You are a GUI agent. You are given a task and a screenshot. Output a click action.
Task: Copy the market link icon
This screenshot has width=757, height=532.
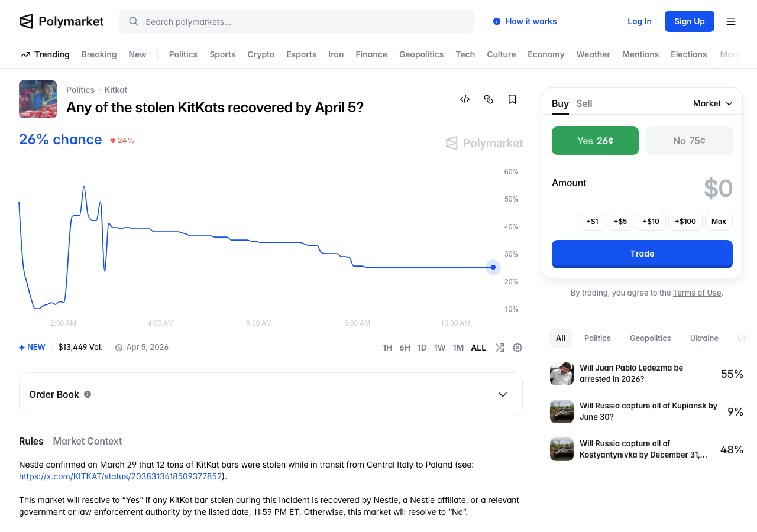[x=489, y=99]
